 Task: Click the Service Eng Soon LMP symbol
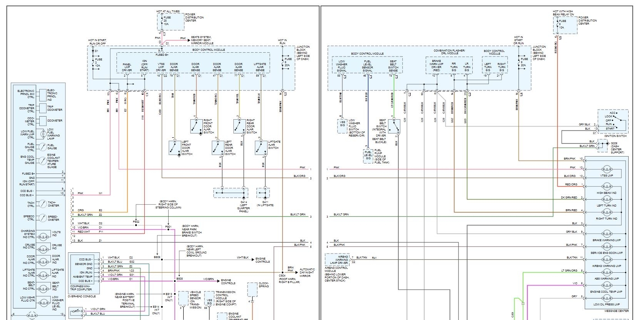coord(606,247)
